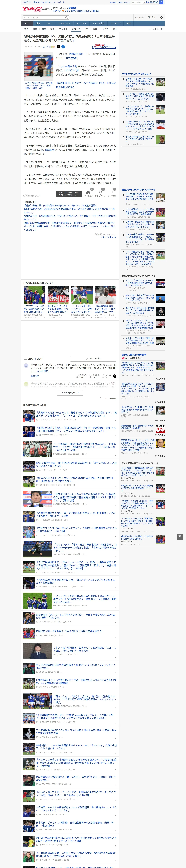Open サッカー日本代表 link in article body
Viewport: 186px width, 868px height.
click(x=67, y=66)
